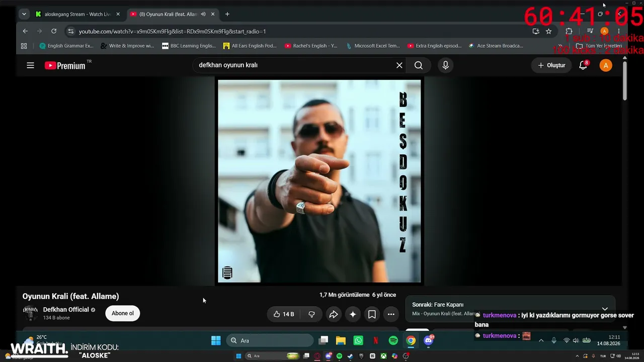The image size is (644, 362).
Task: Save the video with the bookmark icon
Action: (x=372, y=314)
